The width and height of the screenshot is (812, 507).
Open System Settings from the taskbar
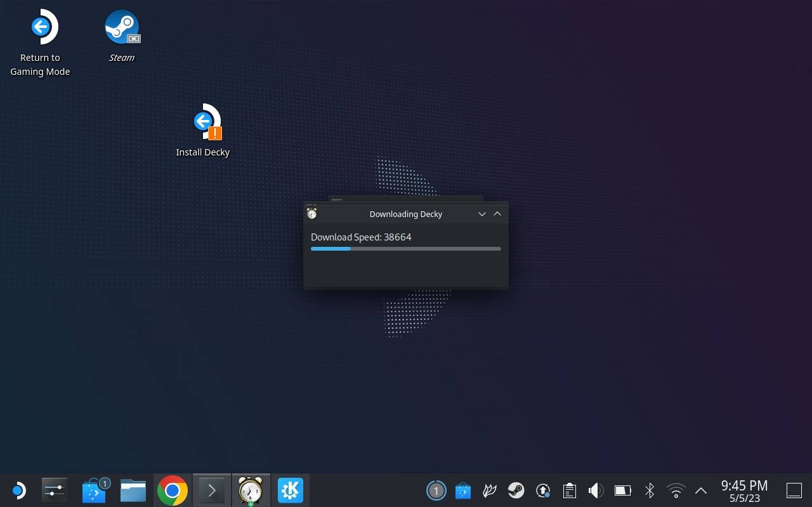click(54, 491)
